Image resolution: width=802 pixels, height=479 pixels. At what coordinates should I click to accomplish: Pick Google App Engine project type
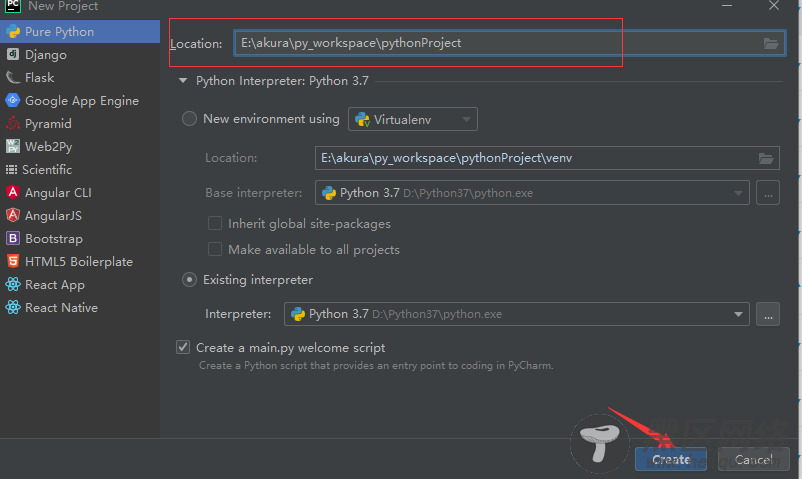click(80, 101)
